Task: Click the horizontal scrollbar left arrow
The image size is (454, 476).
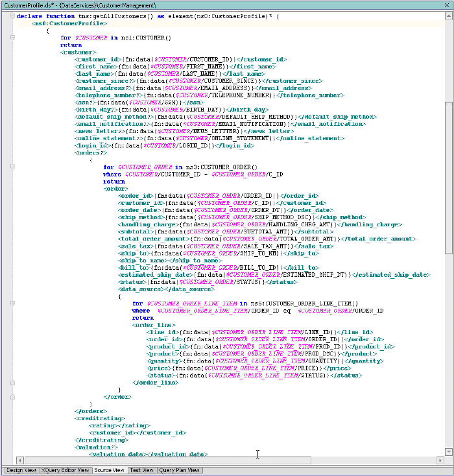Action: point(20,460)
